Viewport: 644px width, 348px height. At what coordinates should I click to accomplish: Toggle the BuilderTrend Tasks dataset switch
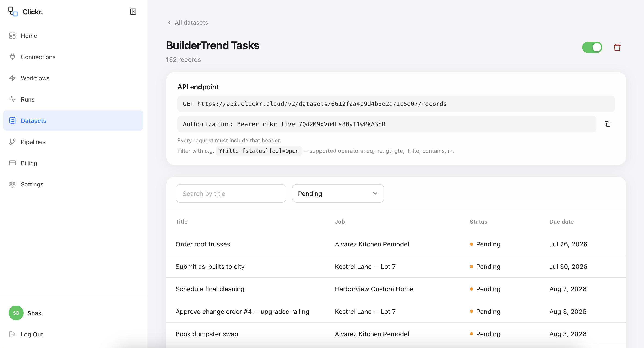592,47
